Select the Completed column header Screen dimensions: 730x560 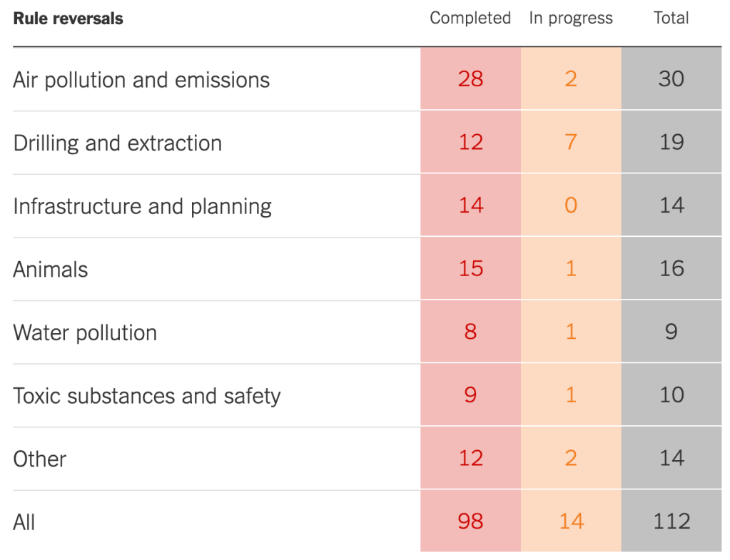coord(470,19)
